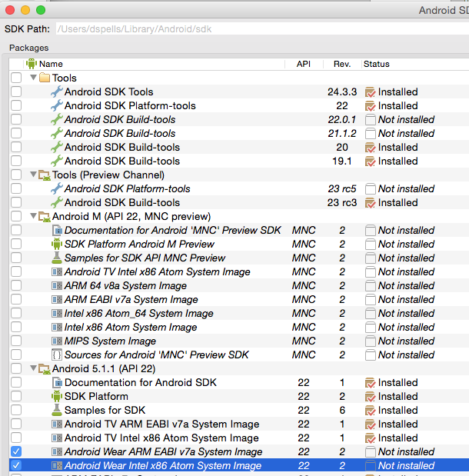
Task: Click the Samples for SDK flask icon
Action: (x=57, y=410)
